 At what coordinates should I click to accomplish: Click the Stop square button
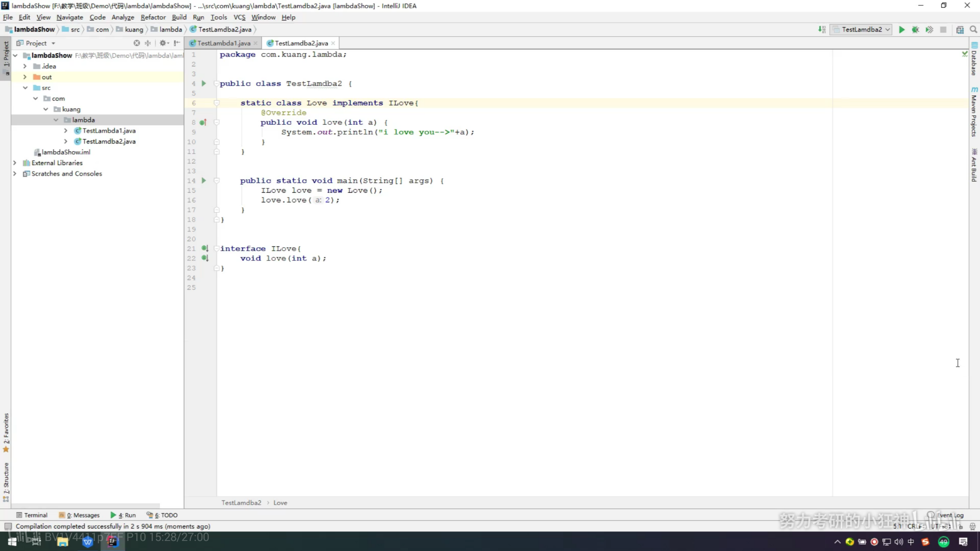943,30
